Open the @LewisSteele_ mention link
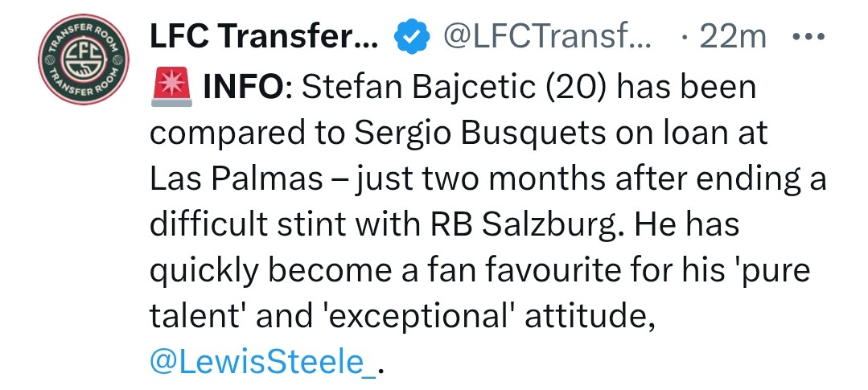 click(x=262, y=362)
